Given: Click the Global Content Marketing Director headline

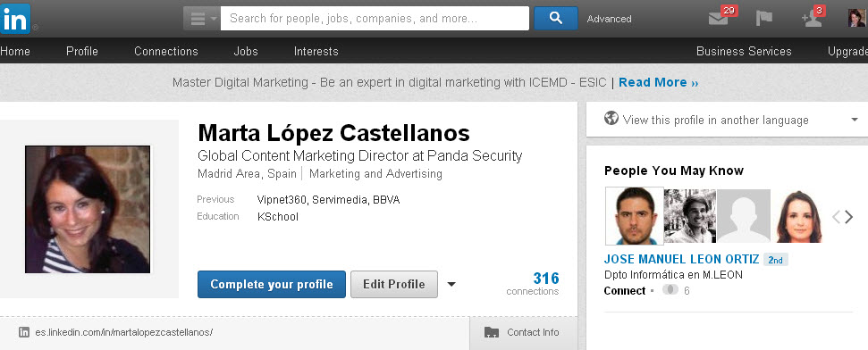Looking at the screenshot, I should tap(360, 156).
